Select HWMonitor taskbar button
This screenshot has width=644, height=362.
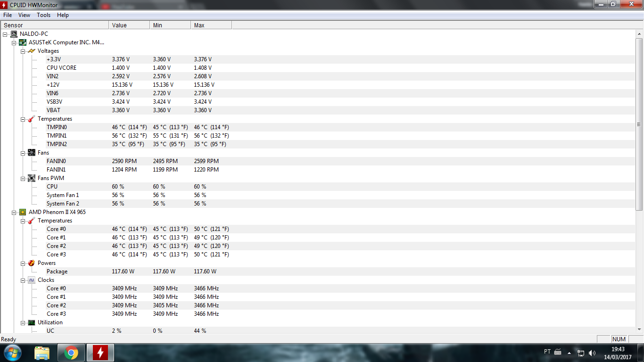100,353
